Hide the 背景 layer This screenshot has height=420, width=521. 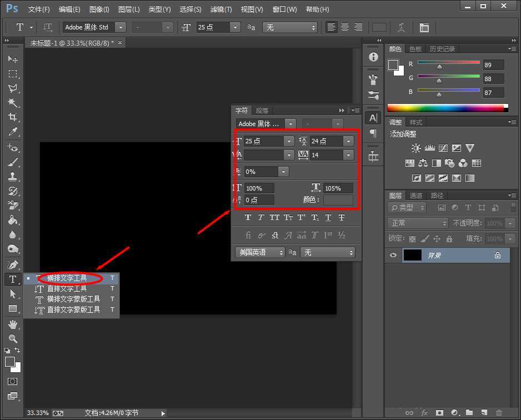[393, 255]
